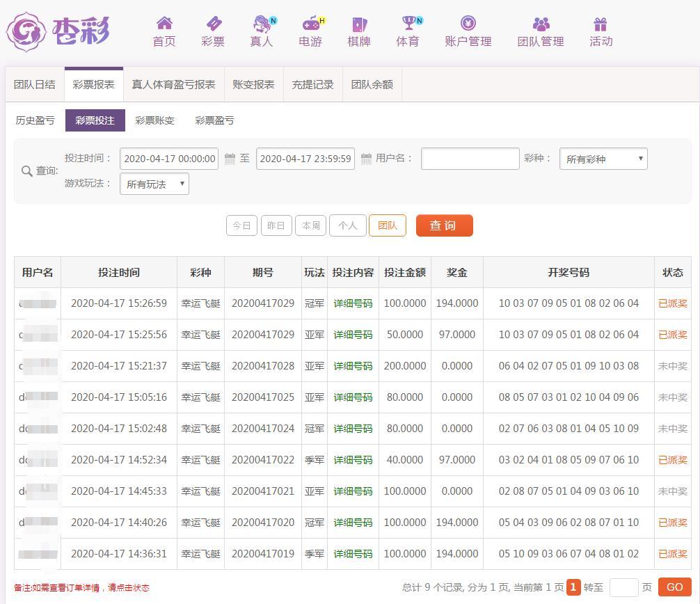Viewport: 700px width, 604px height.
Task: Open the 彩票 lottery ticket icon
Action: [x=213, y=24]
